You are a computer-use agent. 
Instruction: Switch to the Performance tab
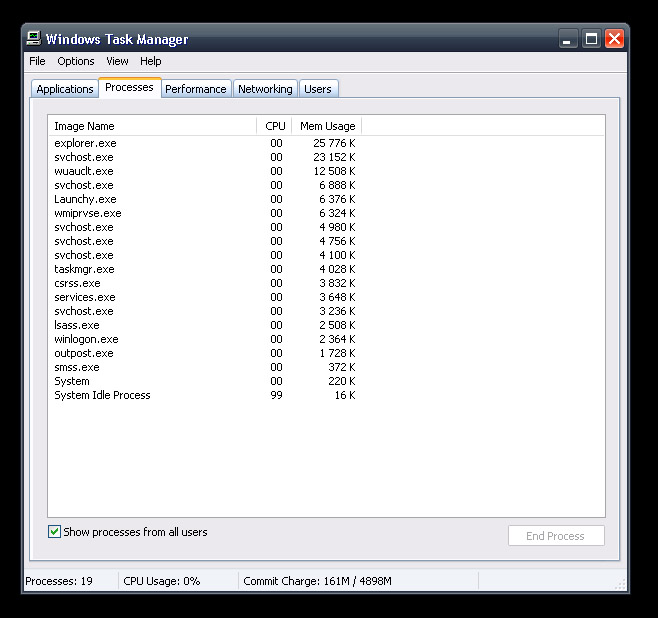pos(196,89)
